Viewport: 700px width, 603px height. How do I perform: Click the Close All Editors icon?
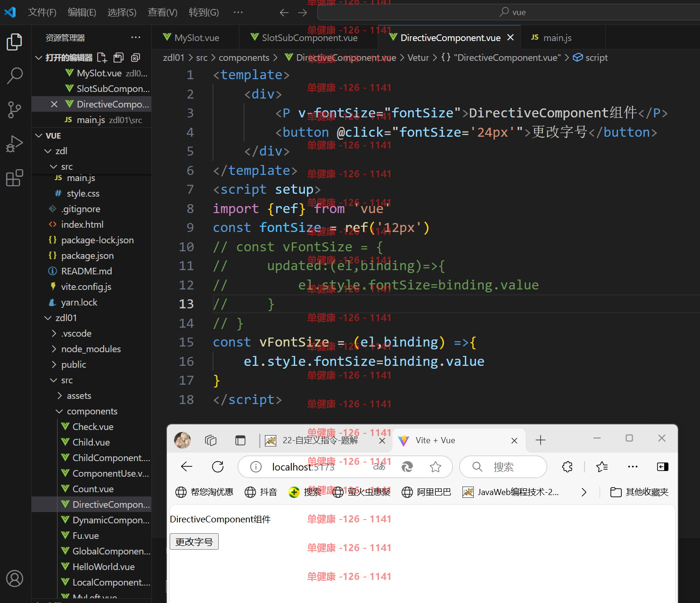[x=135, y=58]
